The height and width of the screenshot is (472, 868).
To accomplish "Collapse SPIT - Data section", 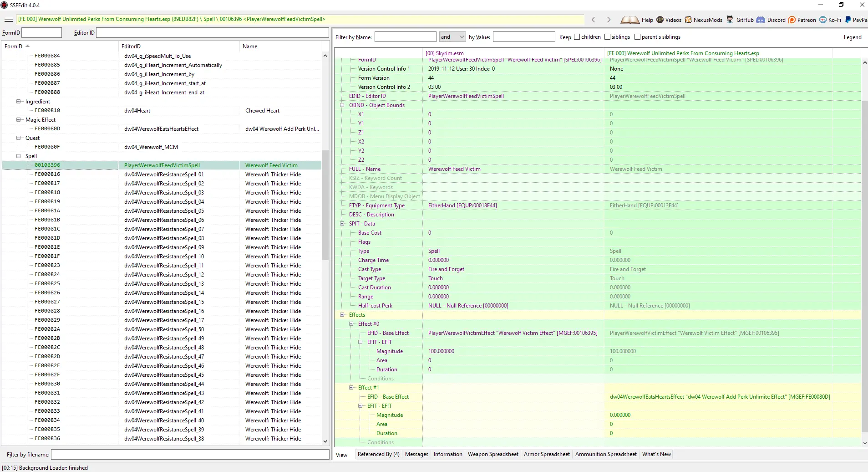I will coord(342,224).
